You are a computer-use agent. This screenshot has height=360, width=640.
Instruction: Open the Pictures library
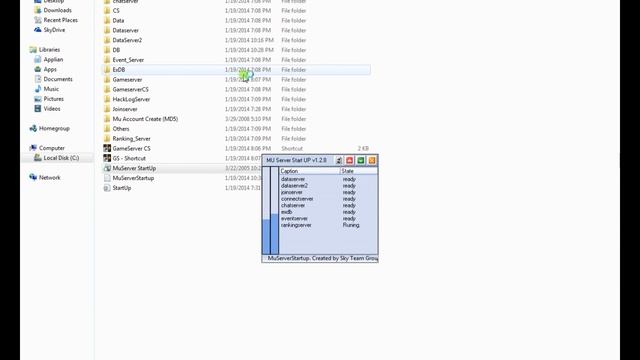tap(53, 99)
